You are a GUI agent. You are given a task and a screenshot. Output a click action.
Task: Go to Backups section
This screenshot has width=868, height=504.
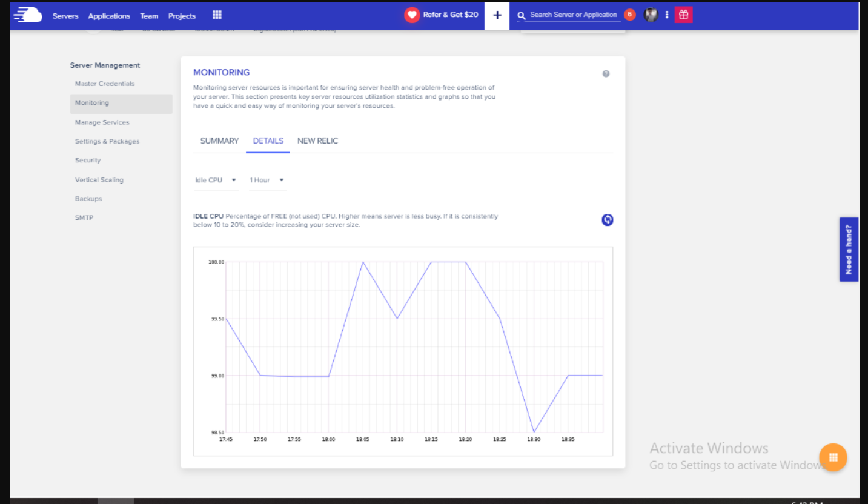click(x=88, y=199)
